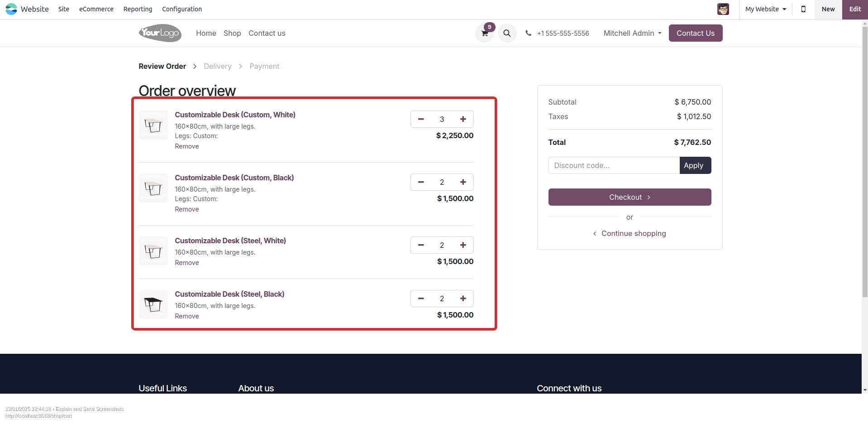Remove the Customizable Desk (Steel, Black)

(x=187, y=316)
